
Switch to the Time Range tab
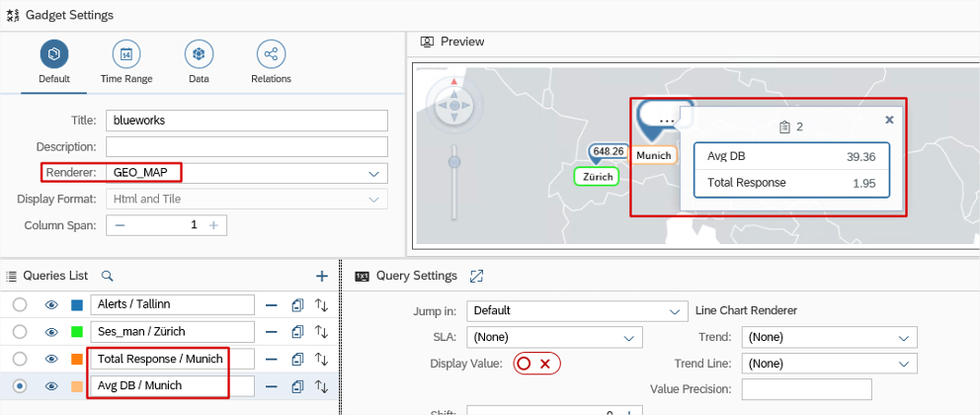click(x=125, y=61)
